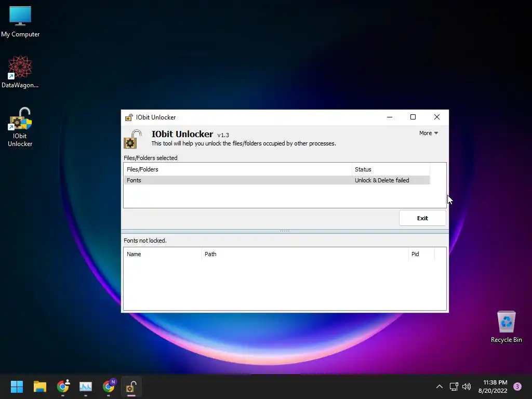
Task: Select the Fonts row in the file list
Action: click(277, 180)
